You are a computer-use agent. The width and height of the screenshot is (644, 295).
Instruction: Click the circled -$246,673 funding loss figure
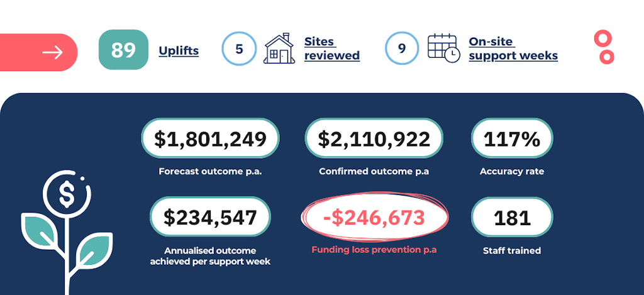coord(374,218)
